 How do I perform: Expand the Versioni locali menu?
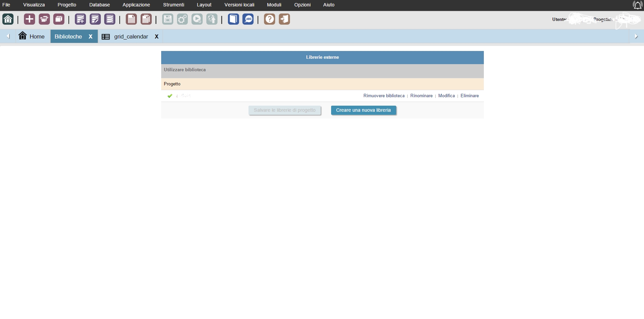(239, 5)
